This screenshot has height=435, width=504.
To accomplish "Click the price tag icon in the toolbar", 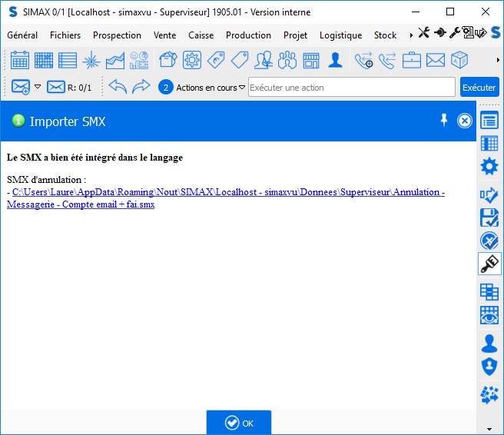I will point(240,60).
